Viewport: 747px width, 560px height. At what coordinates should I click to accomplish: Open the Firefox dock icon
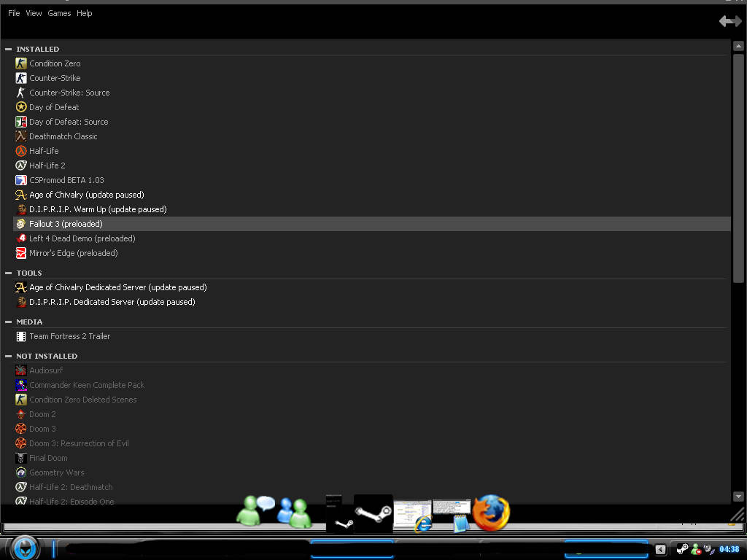click(x=491, y=513)
